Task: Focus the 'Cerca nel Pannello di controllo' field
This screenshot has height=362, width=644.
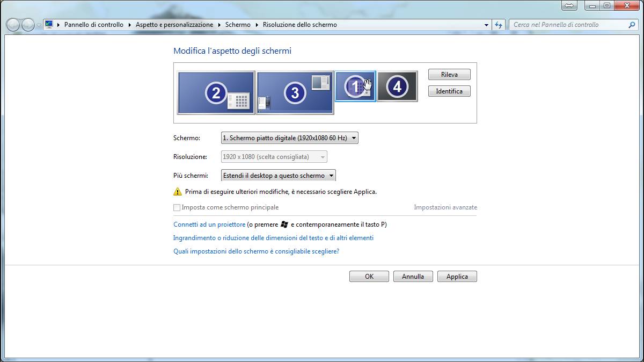Action: tap(569, 25)
